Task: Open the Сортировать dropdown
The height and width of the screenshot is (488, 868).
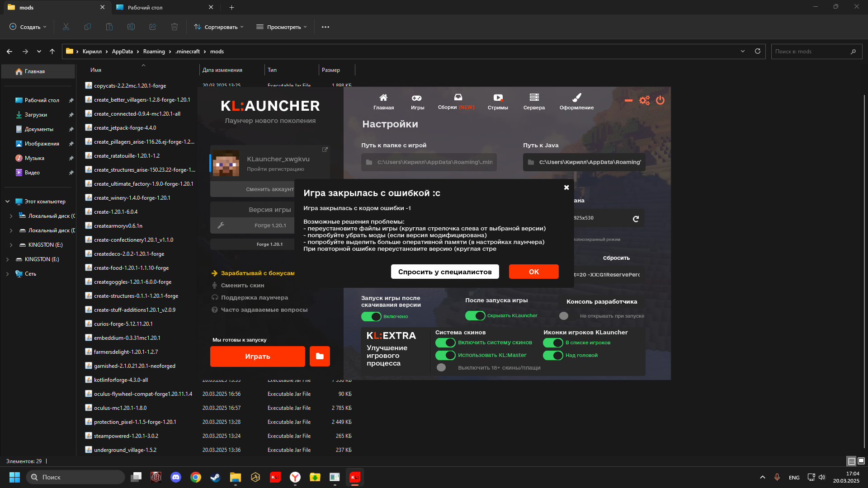Action: (x=219, y=27)
